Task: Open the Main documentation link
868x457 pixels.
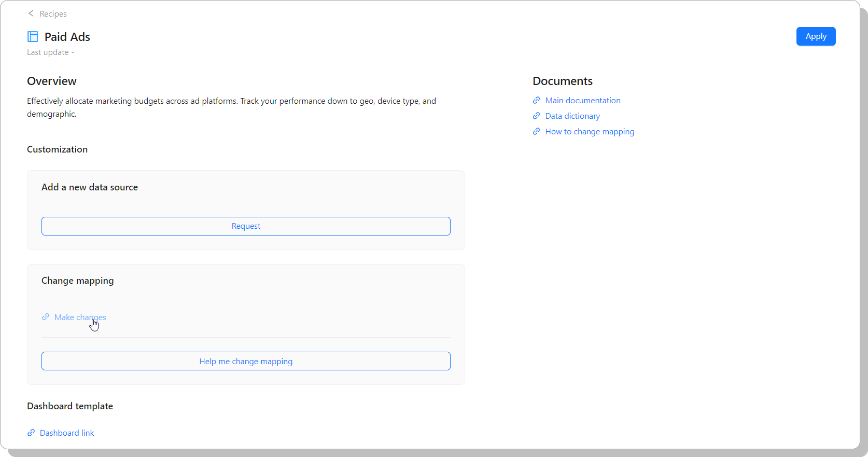Action: (x=582, y=101)
